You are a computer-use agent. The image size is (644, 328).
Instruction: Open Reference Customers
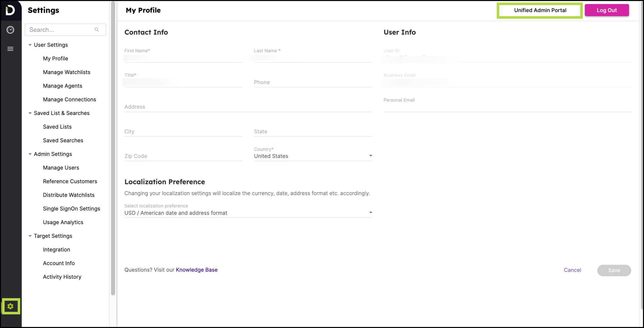(x=70, y=181)
